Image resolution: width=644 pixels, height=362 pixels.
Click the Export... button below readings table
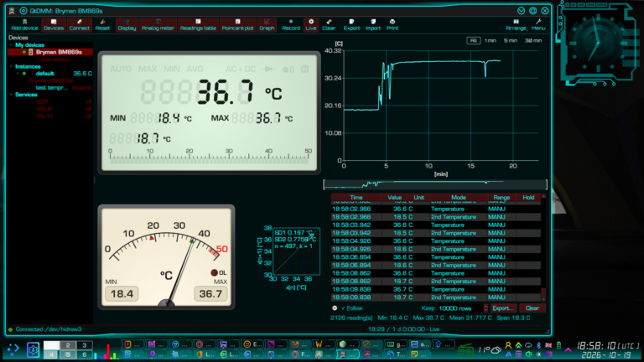[x=503, y=308]
